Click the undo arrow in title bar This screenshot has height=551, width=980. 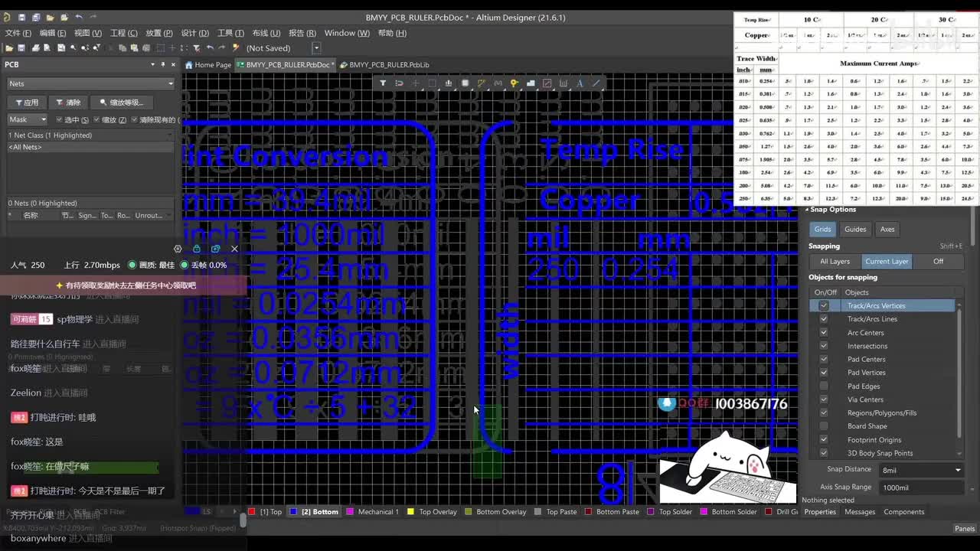[x=78, y=17]
